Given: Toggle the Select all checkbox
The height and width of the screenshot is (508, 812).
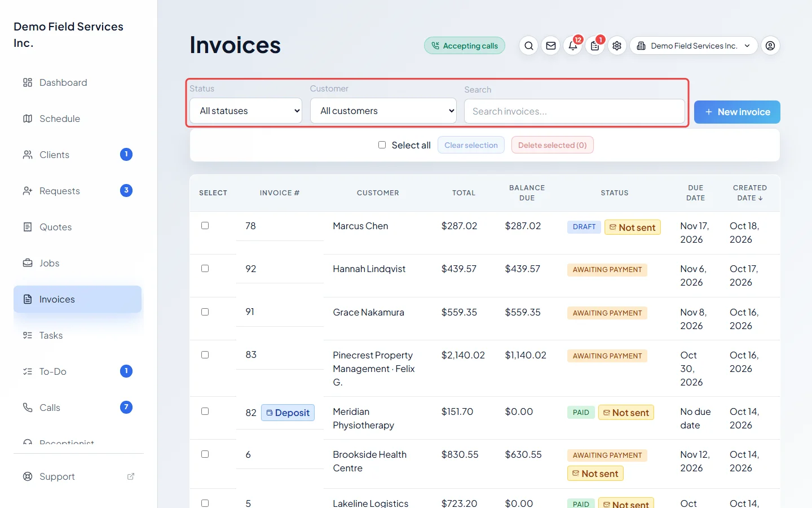Looking at the screenshot, I should click(x=382, y=145).
